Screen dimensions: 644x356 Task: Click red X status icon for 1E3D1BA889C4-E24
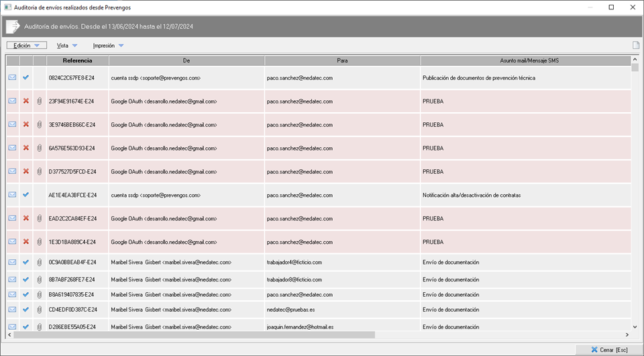pyautogui.click(x=26, y=242)
